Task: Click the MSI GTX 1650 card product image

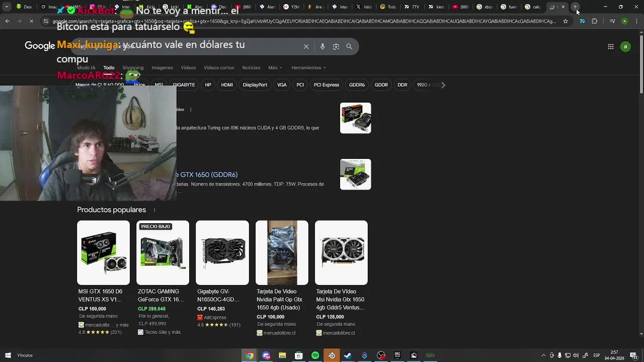Action: pyautogui.click(x=103, y=252)
